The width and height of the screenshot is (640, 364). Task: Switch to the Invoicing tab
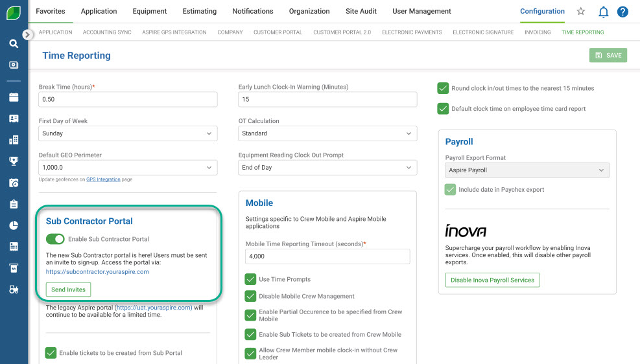538,32
